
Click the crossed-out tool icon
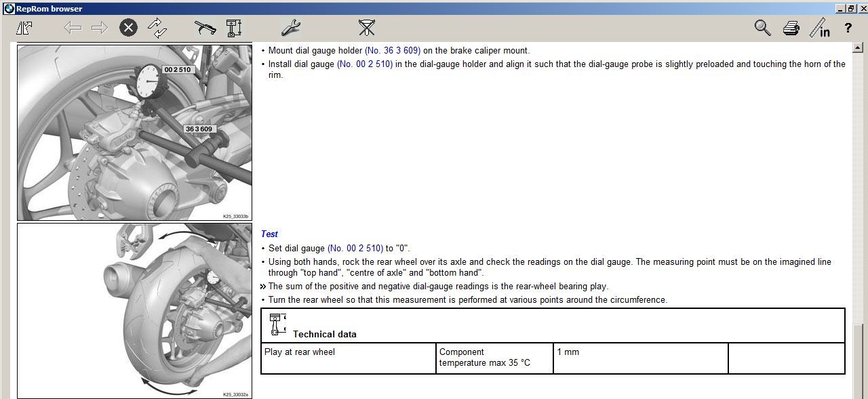(x=366, y=28)
